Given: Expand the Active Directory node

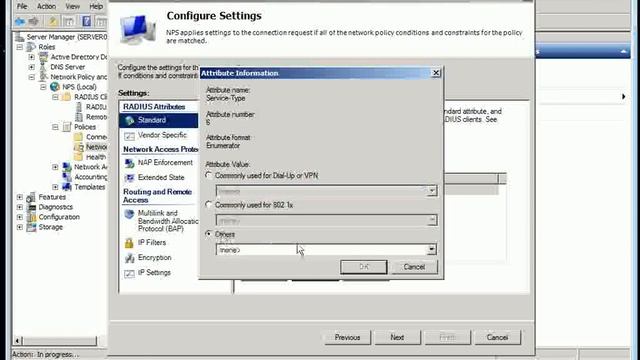Looking at the screenshot, I should click(x=31, y=57).
